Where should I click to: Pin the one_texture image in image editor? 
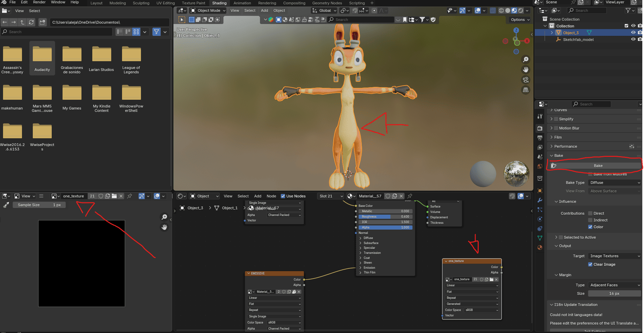coord(129,196)
